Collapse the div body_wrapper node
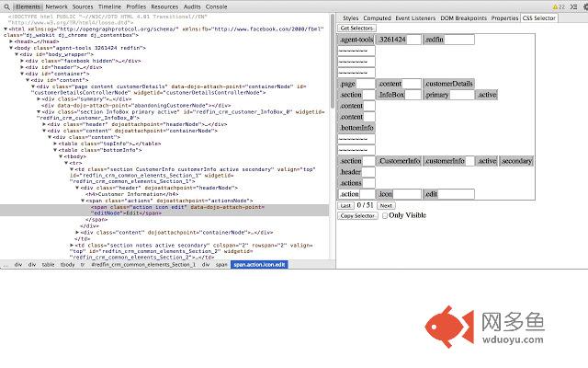Screen dimensions: 588x368 17,54
